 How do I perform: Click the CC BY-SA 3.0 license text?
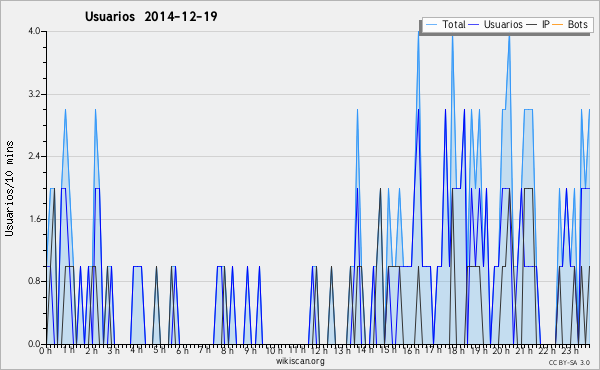(x=569, y=362)
